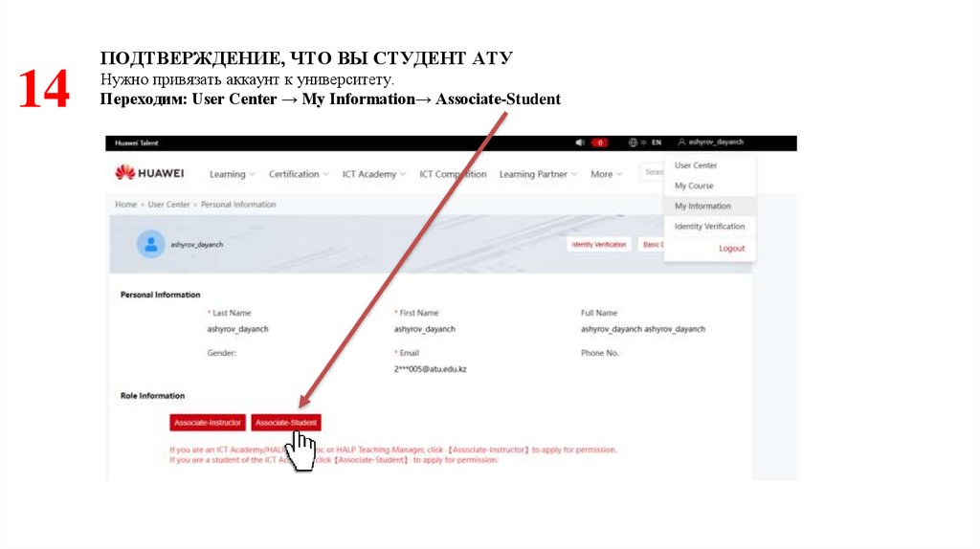Select Identity Verification menu entry
The height and width of the screenshot is (549, 980).
(x=709, y=227)
